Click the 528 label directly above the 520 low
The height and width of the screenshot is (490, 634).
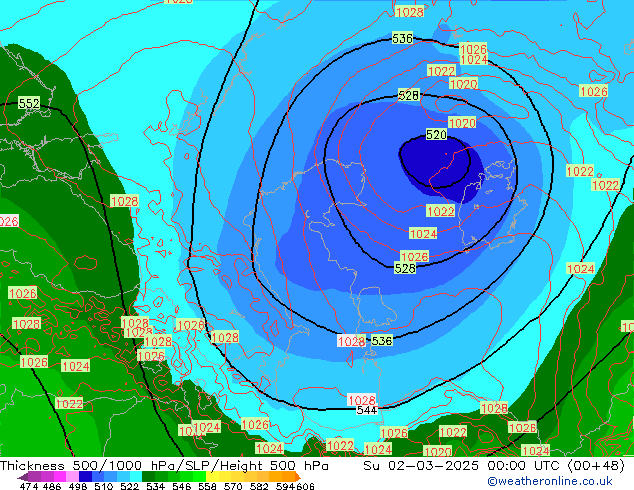408,96
